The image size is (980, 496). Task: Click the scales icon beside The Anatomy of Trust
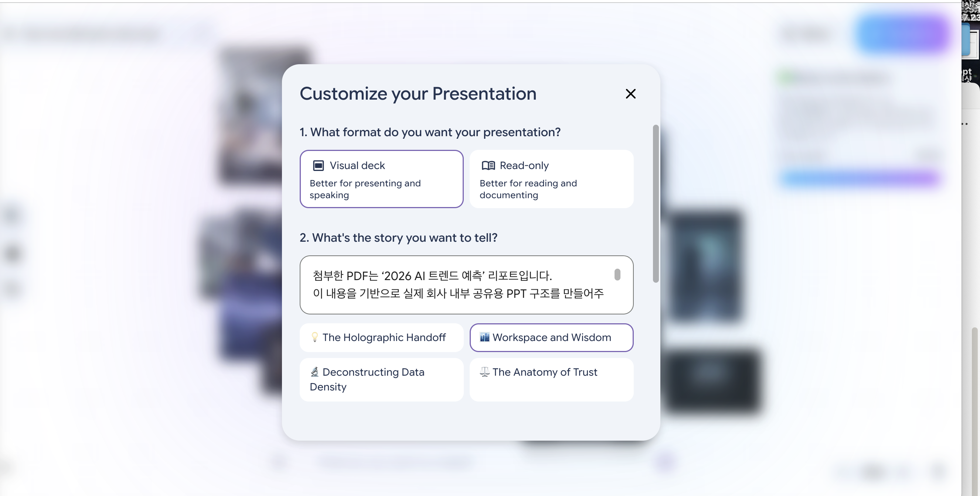(484, 372)
